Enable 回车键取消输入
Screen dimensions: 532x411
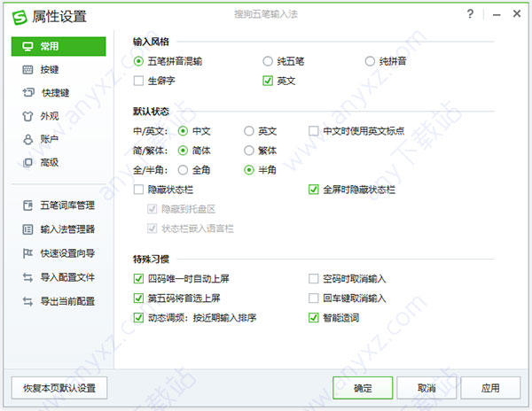314,299
